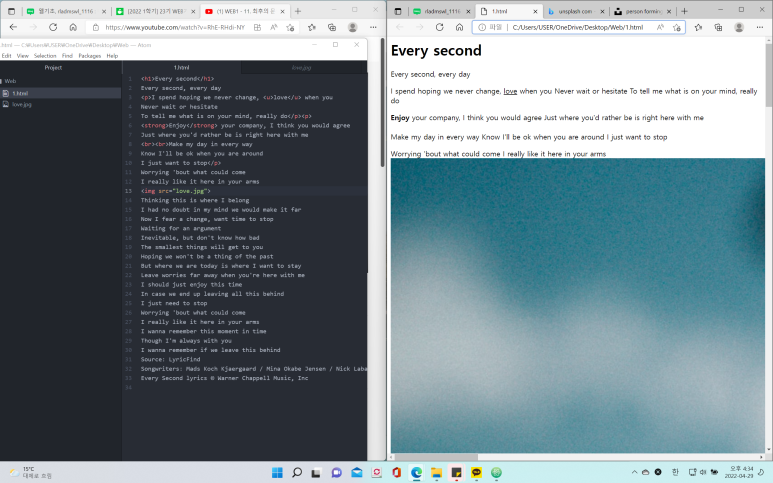The image size is (773, 483).
Task: Click the YouTube URL address field
Action: point(175,28)
